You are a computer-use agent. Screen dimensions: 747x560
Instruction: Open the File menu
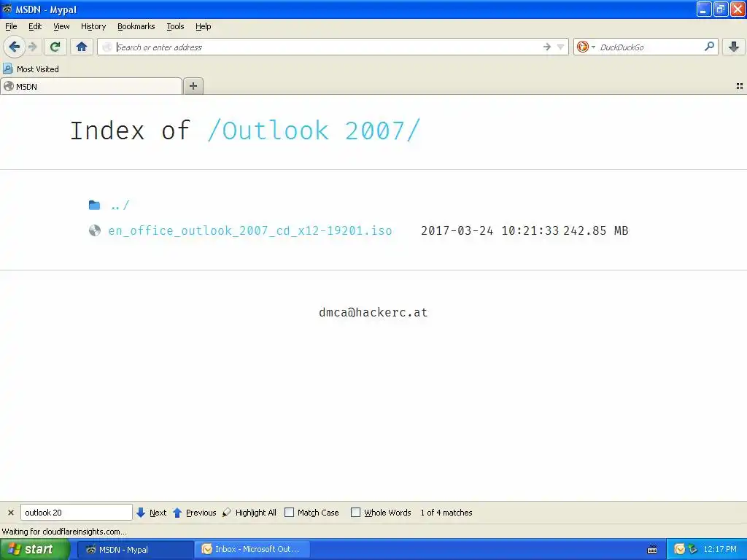click(x=11, y=26)
